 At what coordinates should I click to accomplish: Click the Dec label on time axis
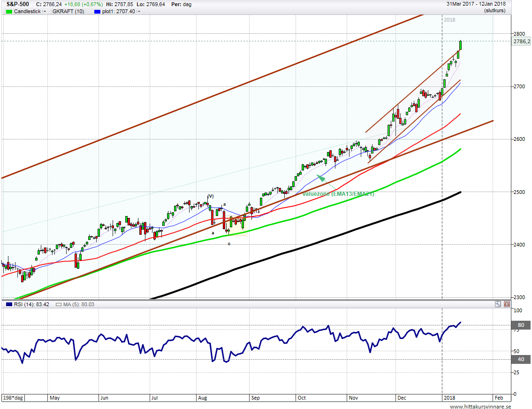(x=402, y=398)
